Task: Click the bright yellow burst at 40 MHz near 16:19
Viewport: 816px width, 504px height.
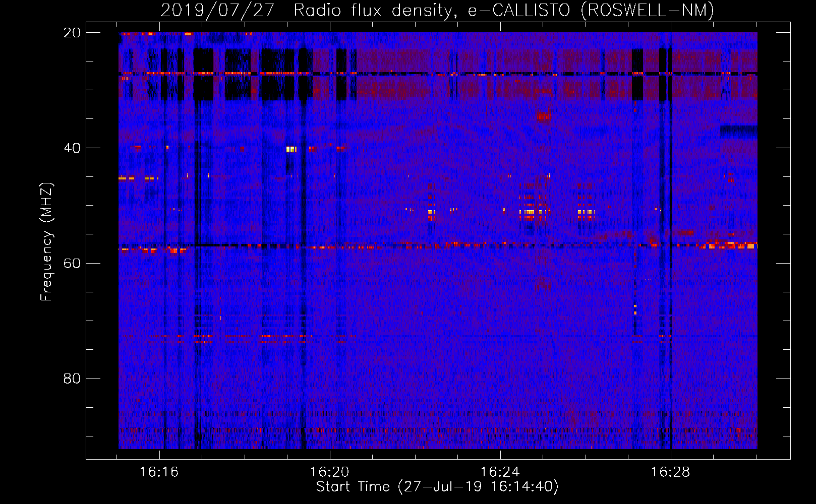Action: tap(291, 149)
